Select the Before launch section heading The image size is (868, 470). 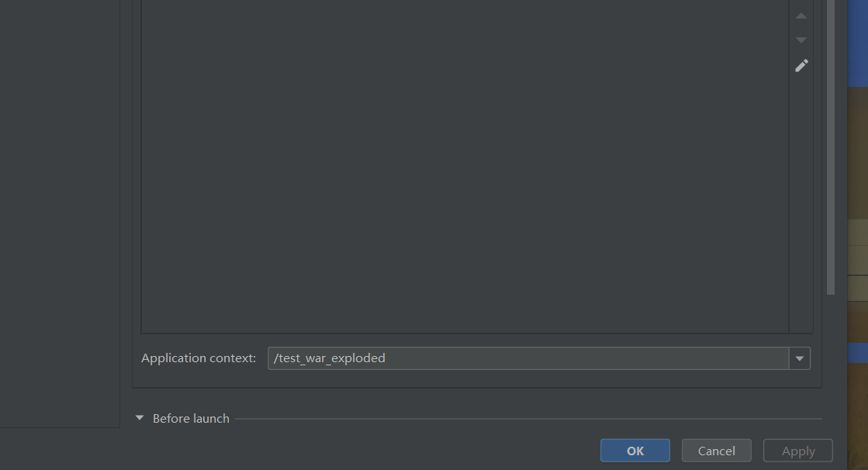tap(191, 419)
